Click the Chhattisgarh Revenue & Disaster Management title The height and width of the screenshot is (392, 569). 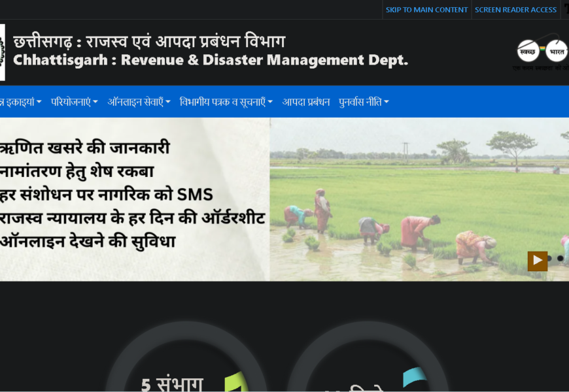(210, 60)
